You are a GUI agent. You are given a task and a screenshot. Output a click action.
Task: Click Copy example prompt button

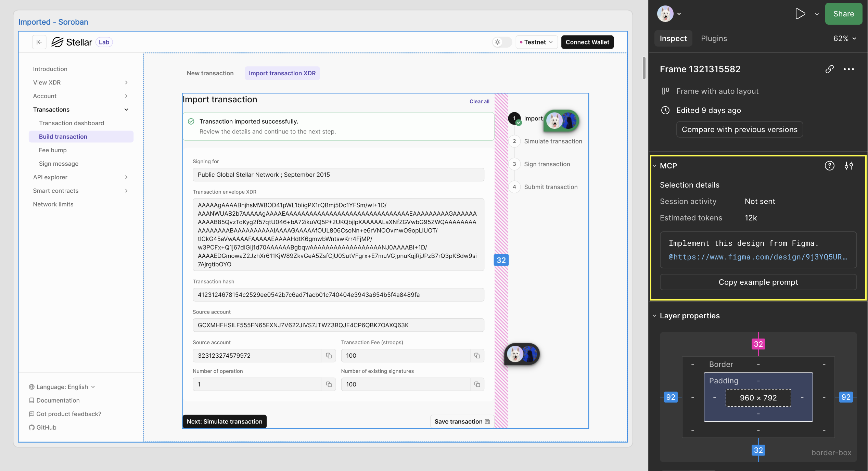point(758,282)
